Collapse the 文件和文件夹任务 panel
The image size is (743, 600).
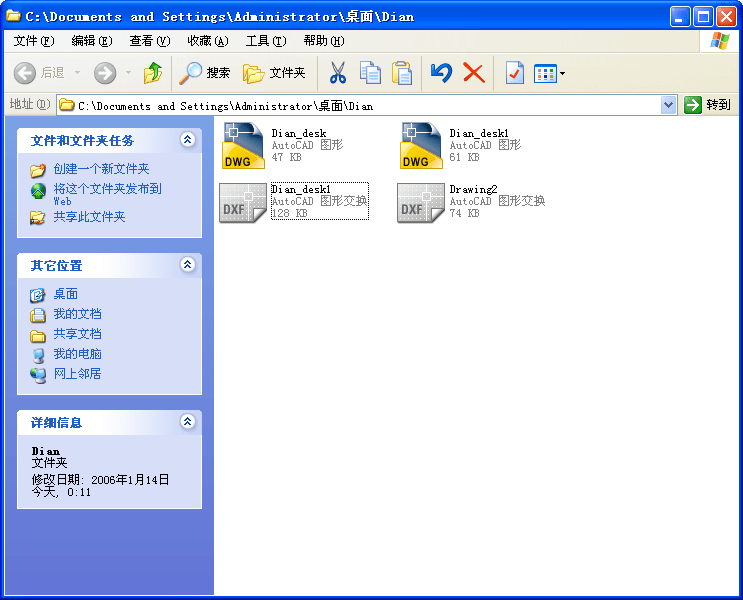coord(188,139)
